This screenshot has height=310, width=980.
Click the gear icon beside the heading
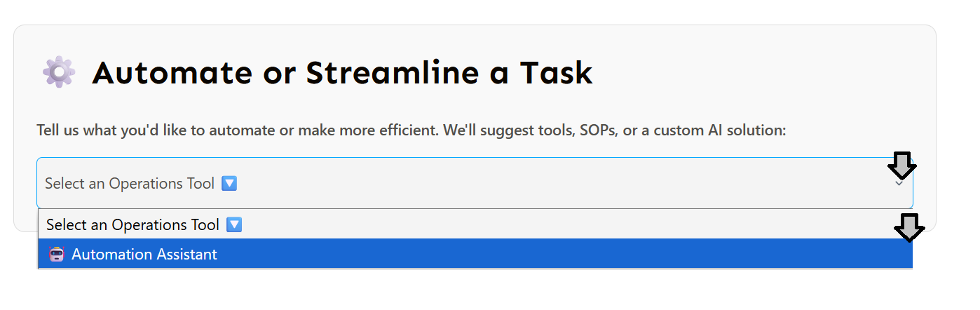pyautogui.click(x=59, y=72)
